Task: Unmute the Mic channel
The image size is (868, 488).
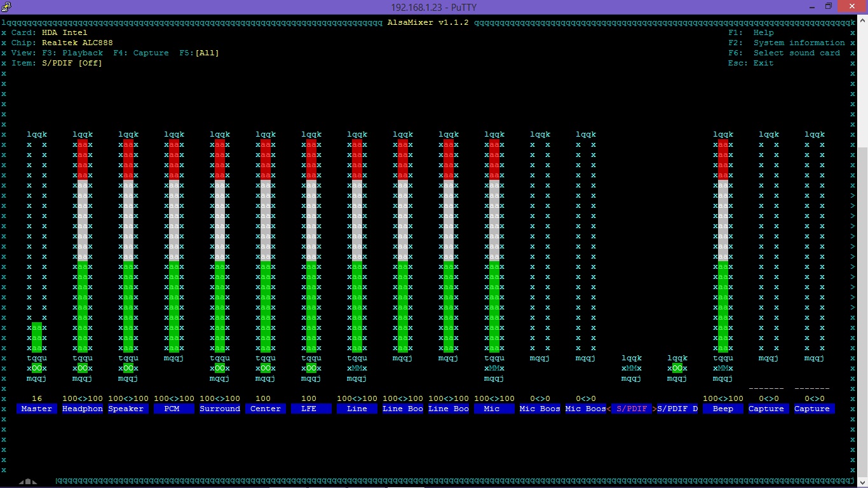Action: [494, 368]
